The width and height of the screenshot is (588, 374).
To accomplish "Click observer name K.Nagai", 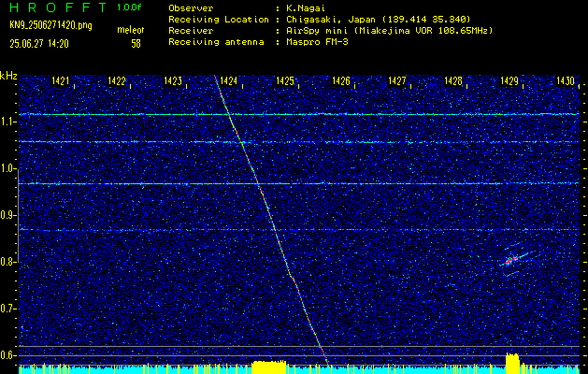I will pos(306,7).
